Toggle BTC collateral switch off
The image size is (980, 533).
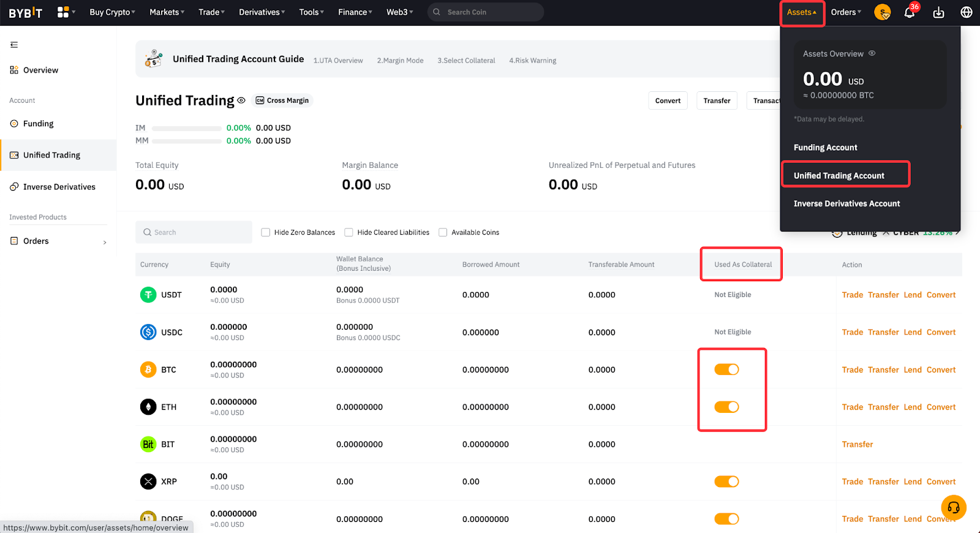[x=726, y=369]
